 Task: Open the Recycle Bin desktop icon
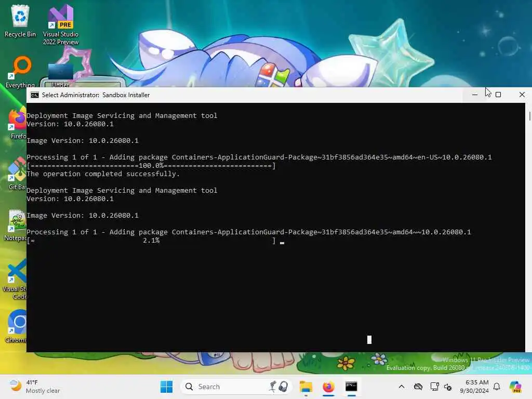[x=20, y=21]
